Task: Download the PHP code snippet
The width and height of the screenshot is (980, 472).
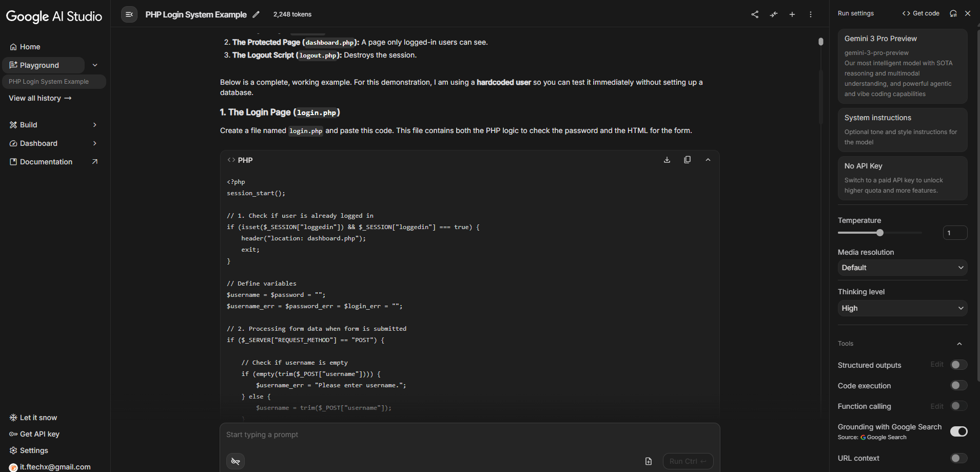Action: 667,160
